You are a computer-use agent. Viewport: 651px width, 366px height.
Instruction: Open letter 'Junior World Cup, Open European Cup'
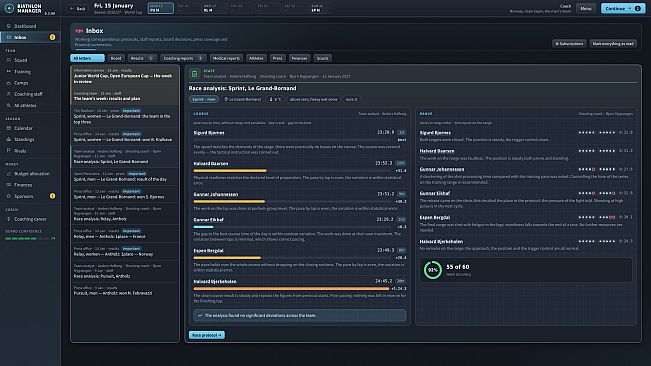click(125, 76)
